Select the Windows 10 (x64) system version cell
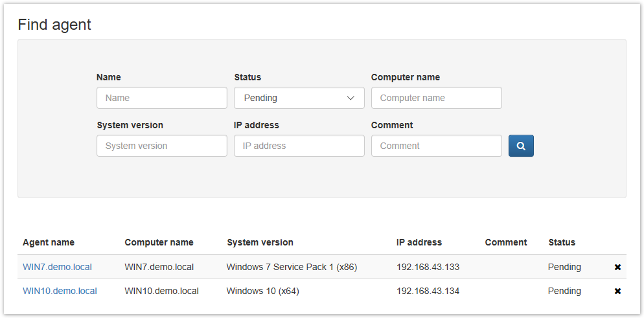This screenshot has height=318, width=644. [x=262, y=291]
